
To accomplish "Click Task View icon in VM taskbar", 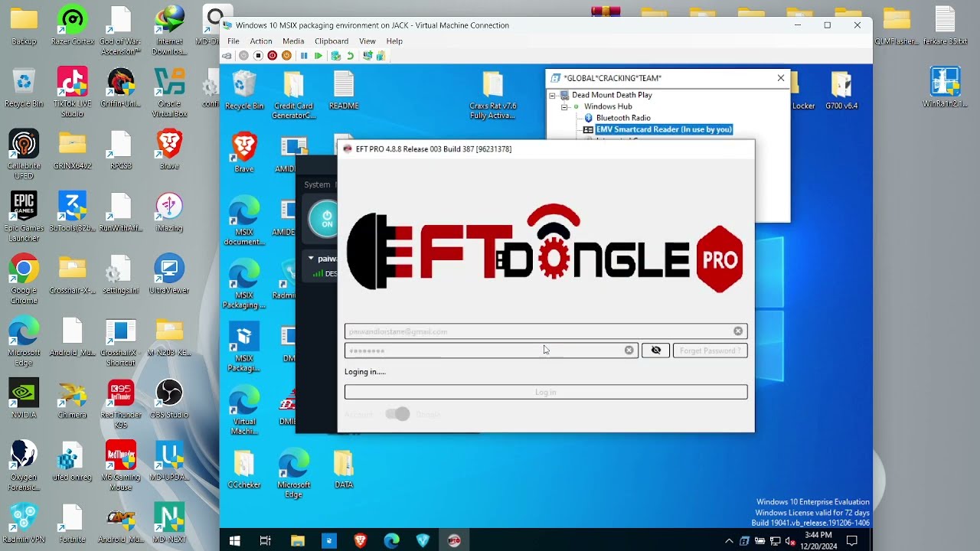I will 265,541.
